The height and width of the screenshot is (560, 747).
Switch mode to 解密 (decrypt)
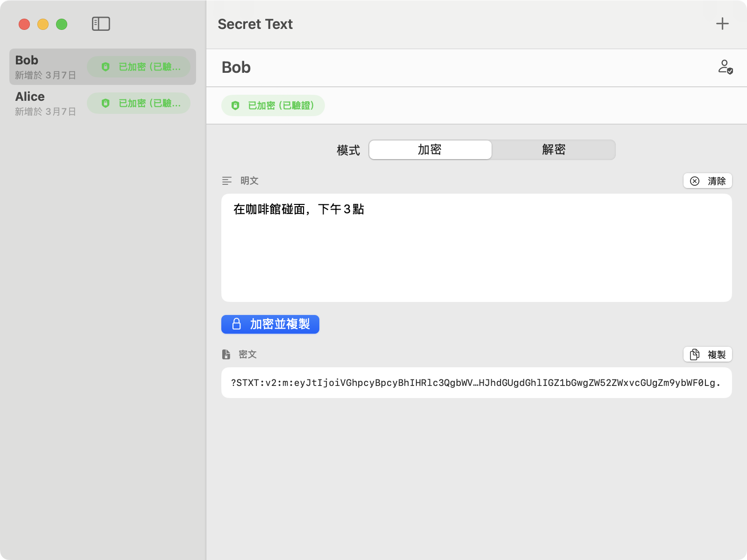553,150
